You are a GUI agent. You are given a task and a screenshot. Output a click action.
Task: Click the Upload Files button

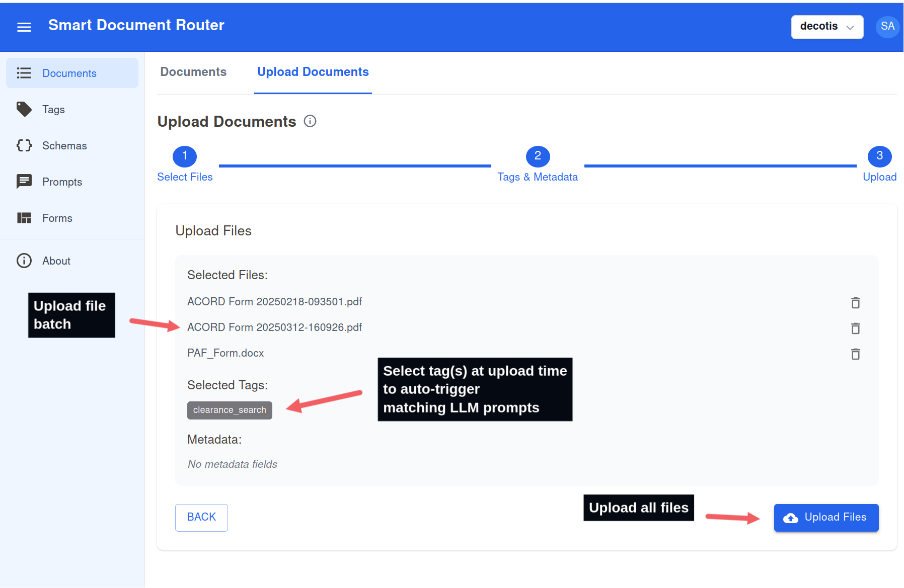[826, 518]
